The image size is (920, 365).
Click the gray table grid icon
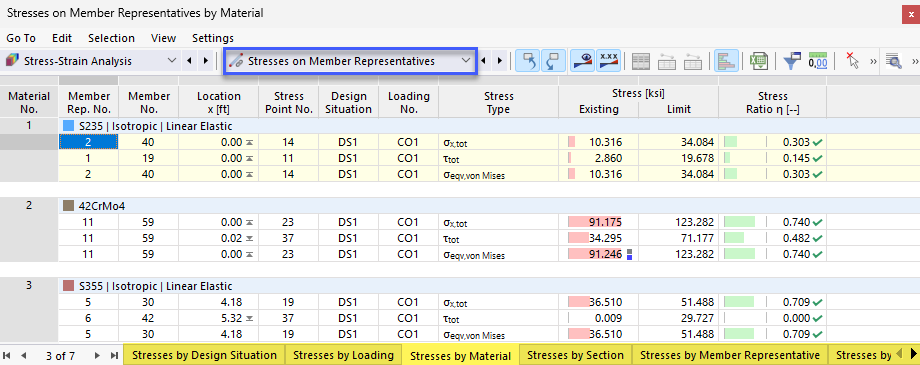coord(641,62)
